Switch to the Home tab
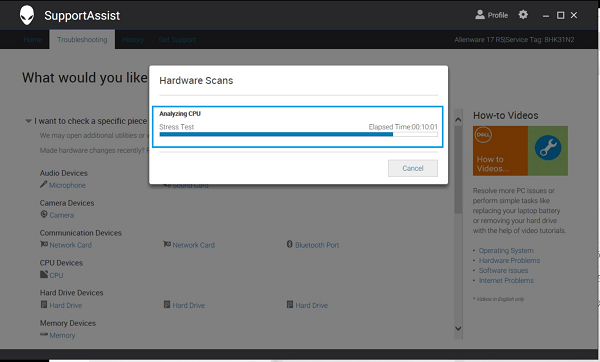 (x=33, y=39)
